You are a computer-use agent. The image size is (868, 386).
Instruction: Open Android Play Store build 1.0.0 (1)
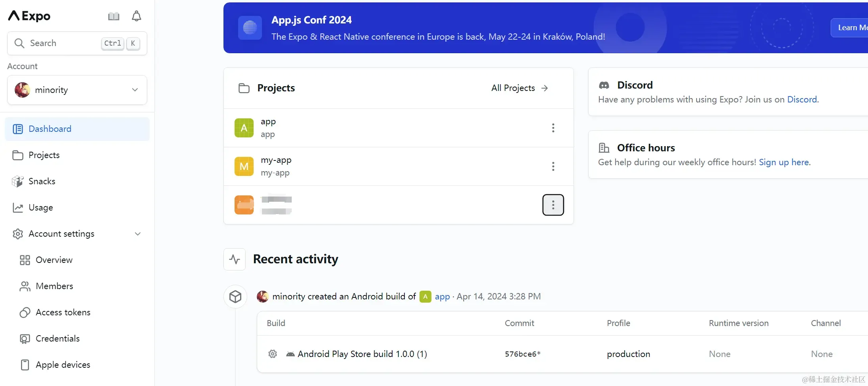pyautogui.click(x=362, y=354)
